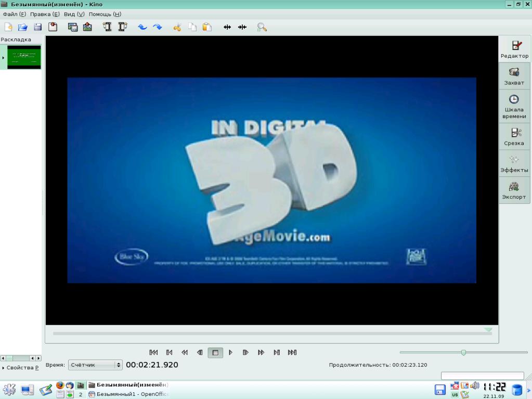Open the Экспорт tab

coord(514,190)
